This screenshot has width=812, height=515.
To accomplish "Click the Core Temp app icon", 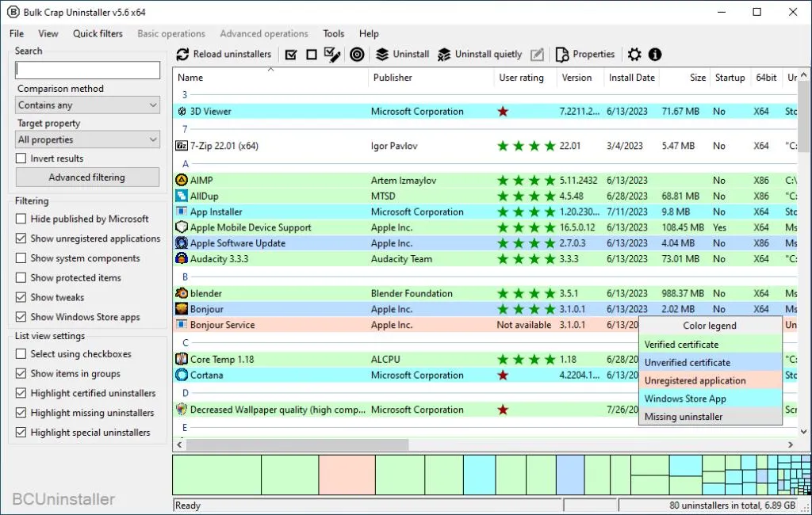I will (182, 359).
